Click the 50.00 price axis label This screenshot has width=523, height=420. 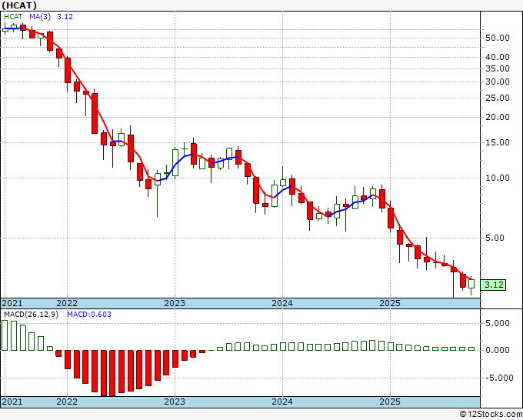[498, 38]
